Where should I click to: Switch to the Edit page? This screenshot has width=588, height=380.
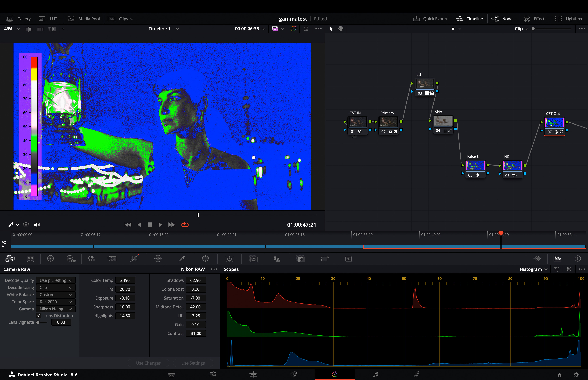coord(253,375)
